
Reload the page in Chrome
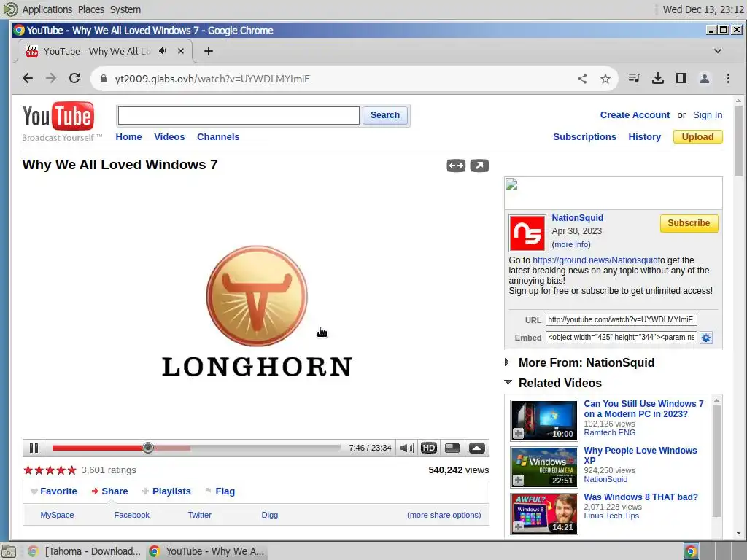74,79
